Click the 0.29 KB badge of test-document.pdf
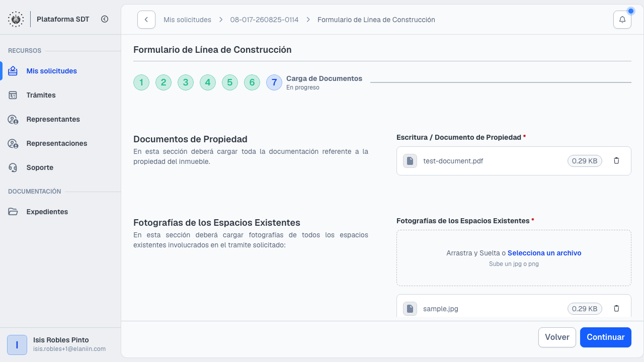 coord(585,161)
